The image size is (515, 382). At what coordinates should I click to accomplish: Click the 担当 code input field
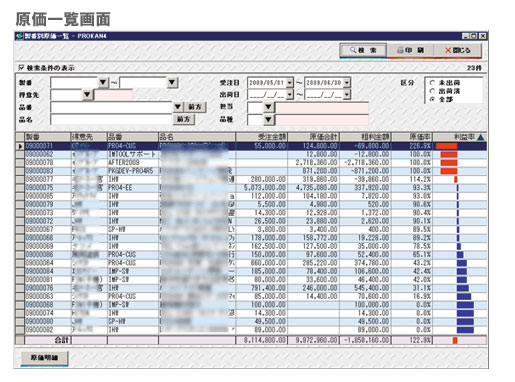[x=255, y=107]
